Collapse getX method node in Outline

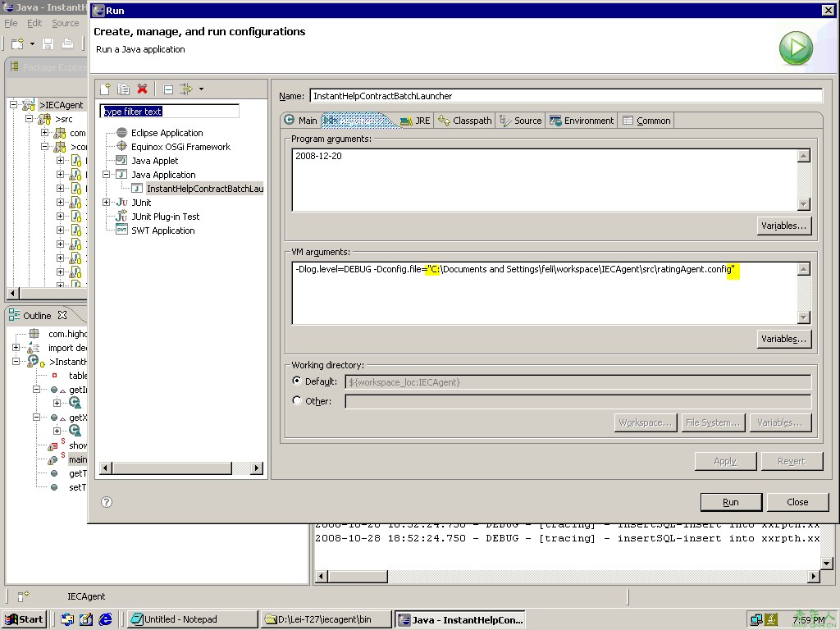point(36,417)
